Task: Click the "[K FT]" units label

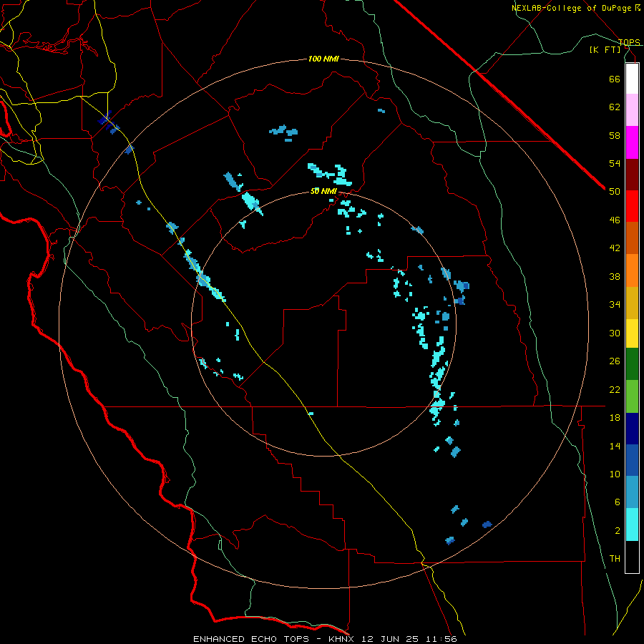Action: [x=605, y=49]
